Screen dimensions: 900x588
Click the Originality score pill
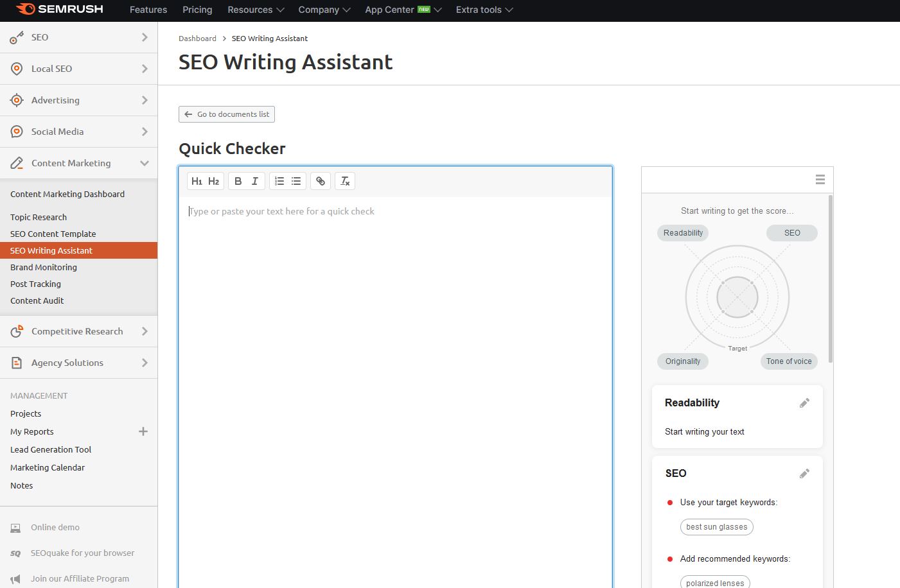coord(683,361)
